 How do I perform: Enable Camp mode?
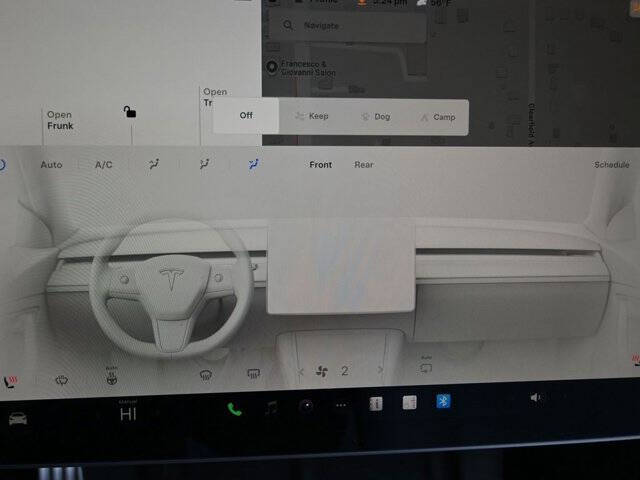click(437, 118)
